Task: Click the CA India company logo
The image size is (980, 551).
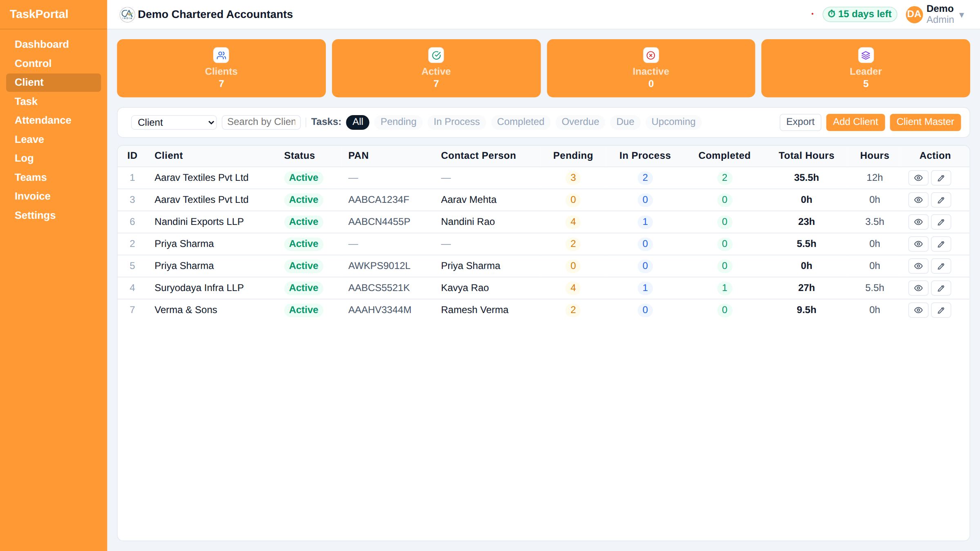Action: tap(127, 14)
